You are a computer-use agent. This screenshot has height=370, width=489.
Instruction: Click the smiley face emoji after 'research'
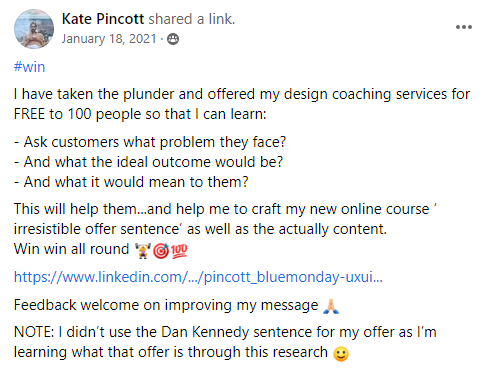coord(341,354)
